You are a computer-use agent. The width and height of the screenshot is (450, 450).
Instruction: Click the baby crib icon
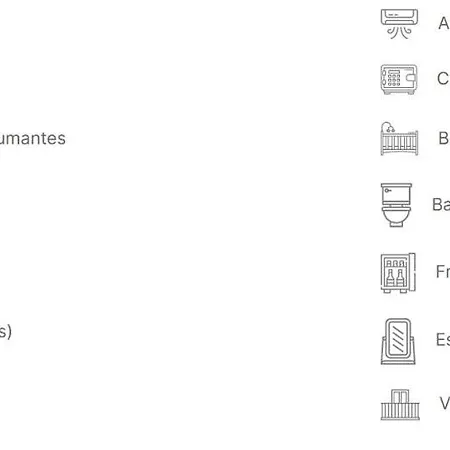point(399,139)
